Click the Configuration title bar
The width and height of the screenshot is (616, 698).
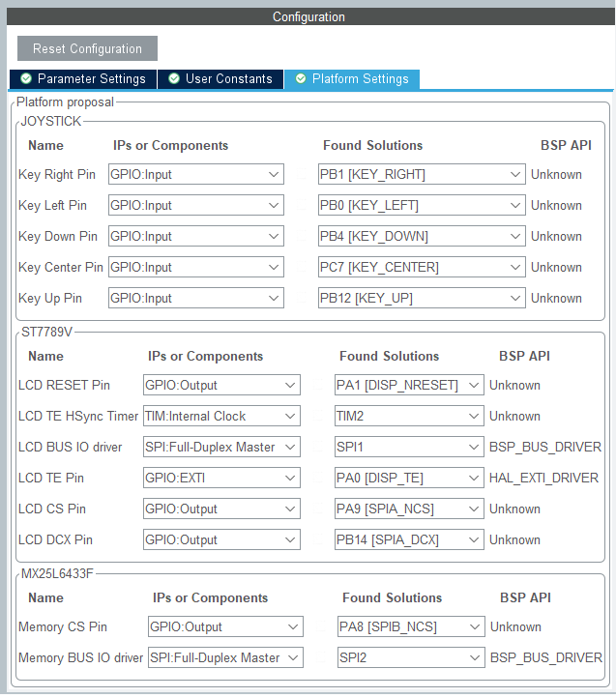click(x=308, y=16)
